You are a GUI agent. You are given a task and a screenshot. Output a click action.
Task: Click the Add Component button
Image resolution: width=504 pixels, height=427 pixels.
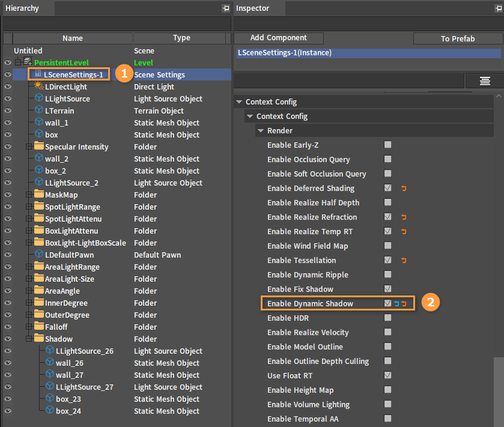coord(279,38)
